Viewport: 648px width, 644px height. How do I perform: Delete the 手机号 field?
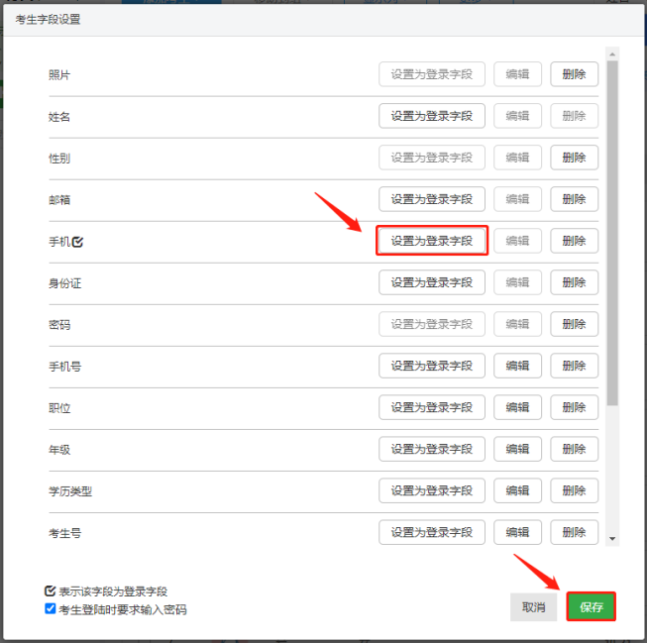pos(574,366)
